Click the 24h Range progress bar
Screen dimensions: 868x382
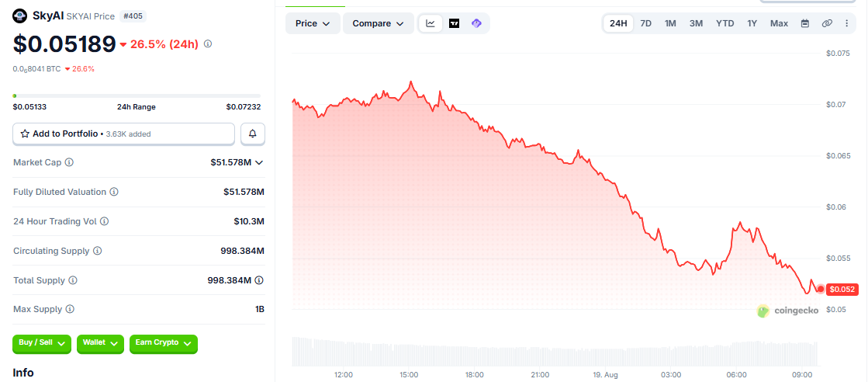coord(137,96)
